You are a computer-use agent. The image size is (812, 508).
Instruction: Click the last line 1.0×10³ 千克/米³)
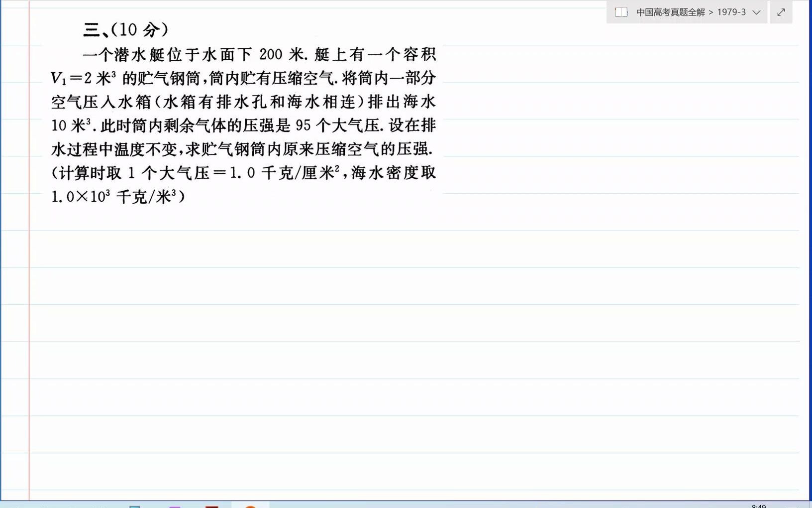118,197
